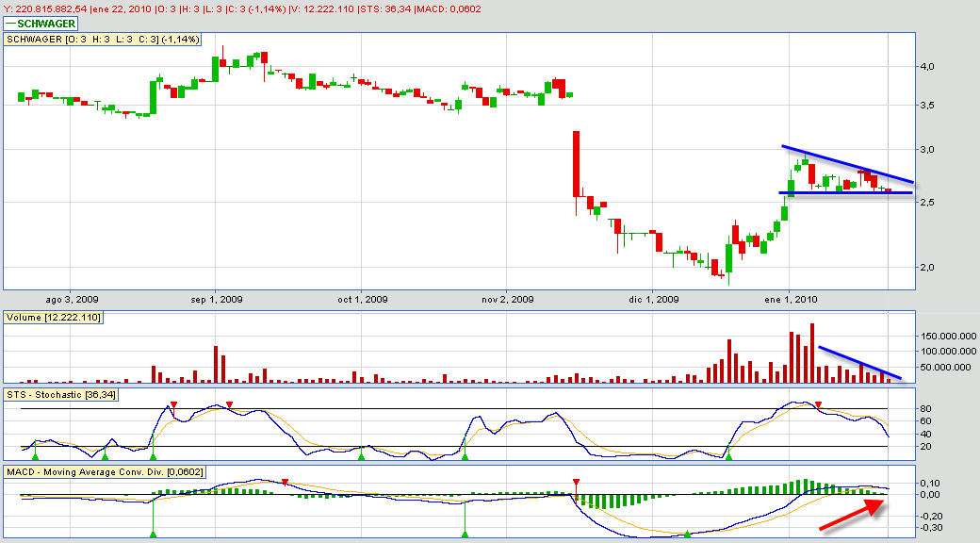
Task: Click the red arrow in the MACD panel
Action: [x=854, y=515]
